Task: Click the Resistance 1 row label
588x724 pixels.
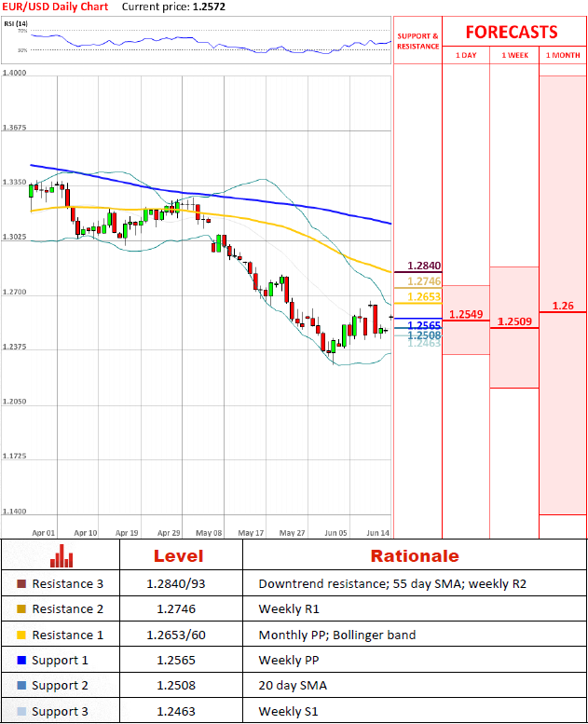Action: click(68, 635)
